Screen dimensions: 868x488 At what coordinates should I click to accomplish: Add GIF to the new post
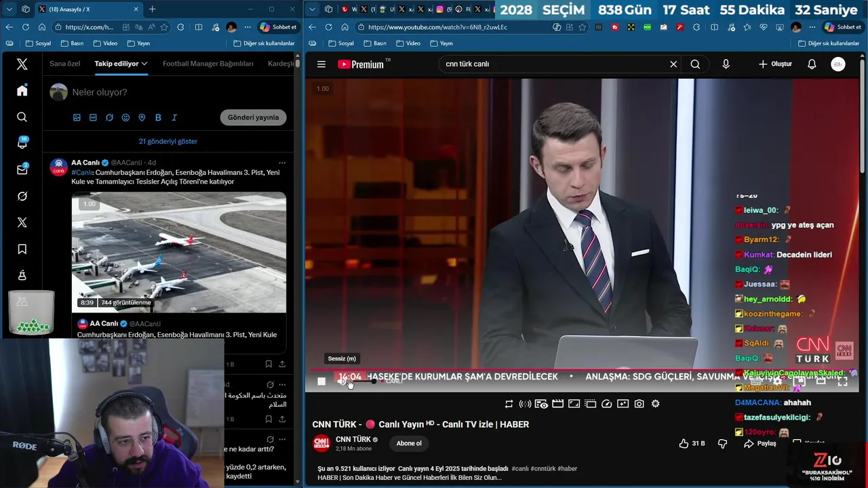click(x=93, y=117)
